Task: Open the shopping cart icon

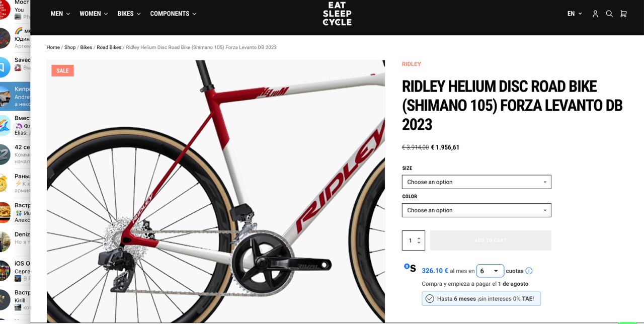Action: 623,14
